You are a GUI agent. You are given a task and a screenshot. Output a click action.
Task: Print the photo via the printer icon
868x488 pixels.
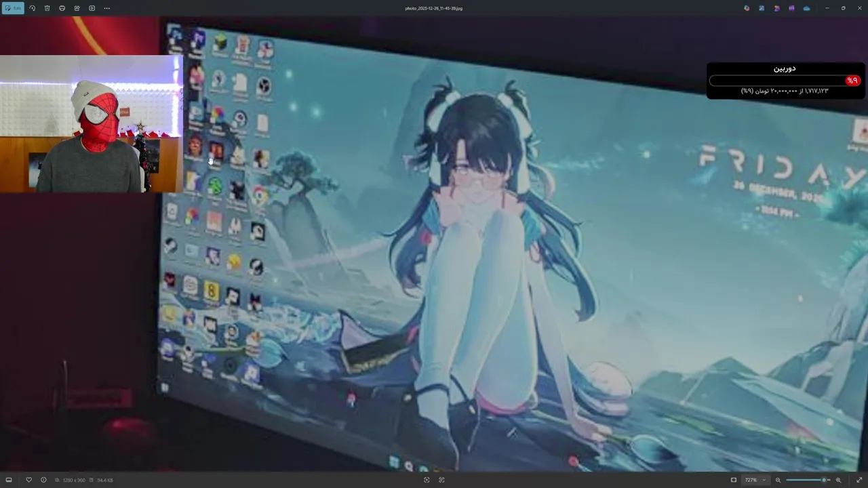pos(62,8)
